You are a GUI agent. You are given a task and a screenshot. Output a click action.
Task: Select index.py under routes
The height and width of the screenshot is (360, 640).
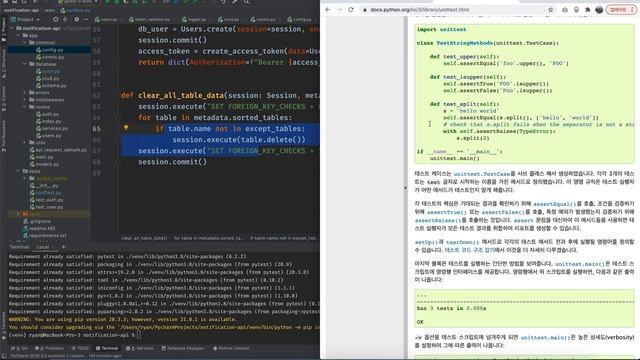click(49, 121)
